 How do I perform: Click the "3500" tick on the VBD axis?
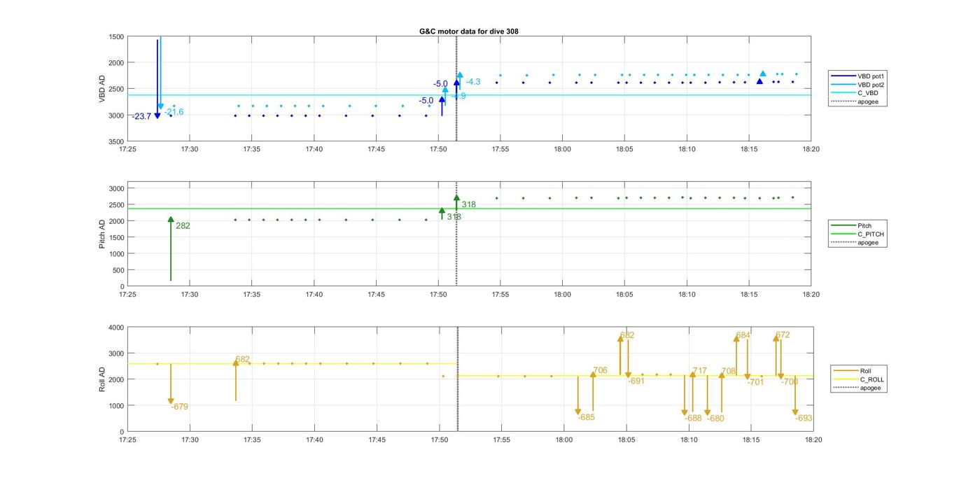(116, 141)
